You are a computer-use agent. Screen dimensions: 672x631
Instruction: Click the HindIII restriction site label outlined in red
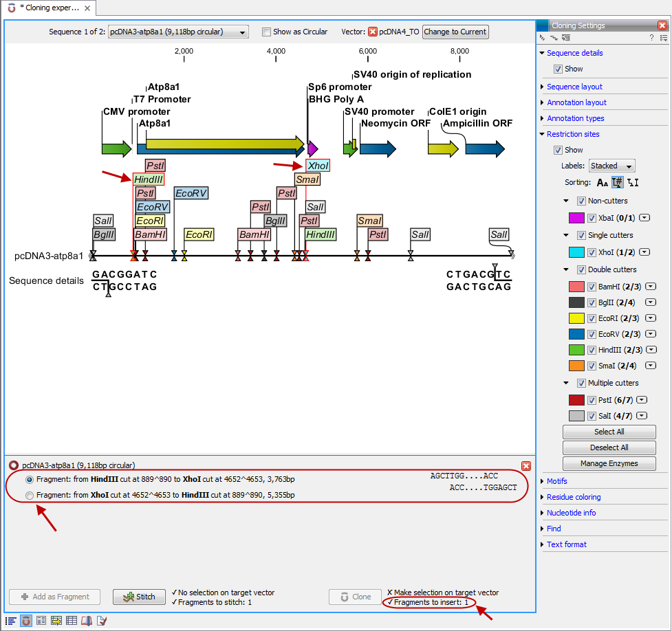[x=149, y=179]
